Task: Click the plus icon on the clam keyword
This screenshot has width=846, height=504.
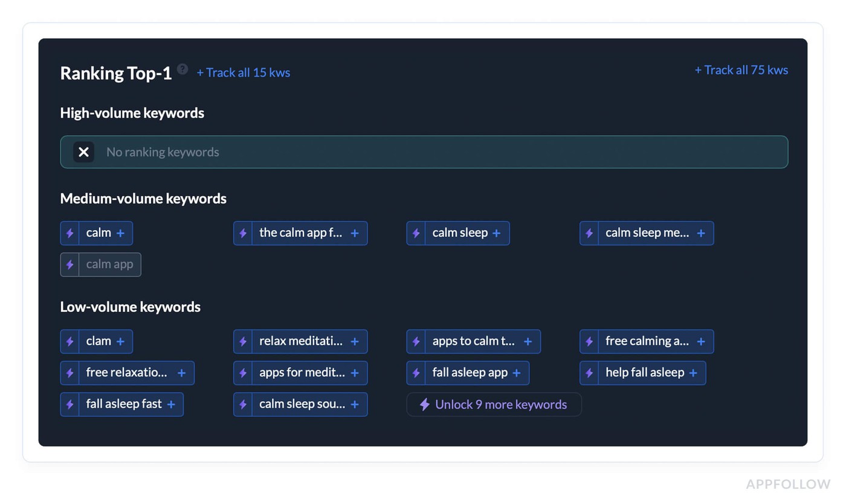Action: pyautogui.click(x=120, y=341)
